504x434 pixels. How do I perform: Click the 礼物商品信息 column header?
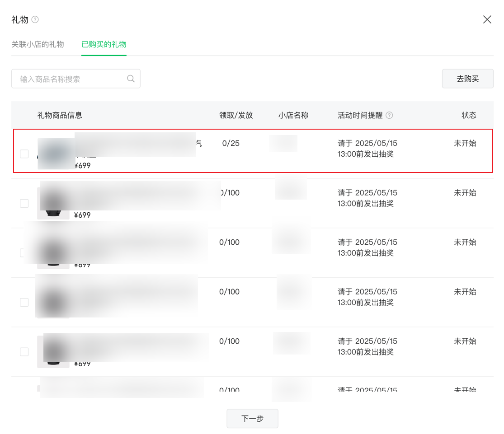tap(60, 115)
